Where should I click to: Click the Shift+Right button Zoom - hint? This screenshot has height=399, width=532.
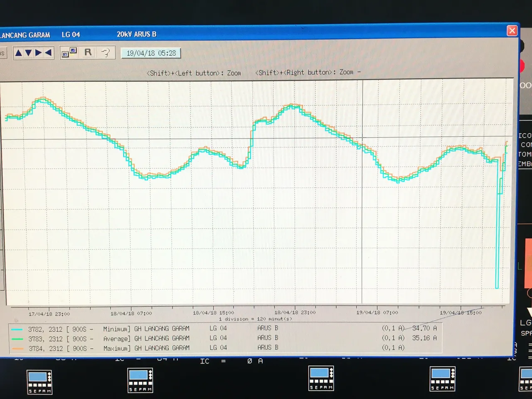[x=308, y=72]
